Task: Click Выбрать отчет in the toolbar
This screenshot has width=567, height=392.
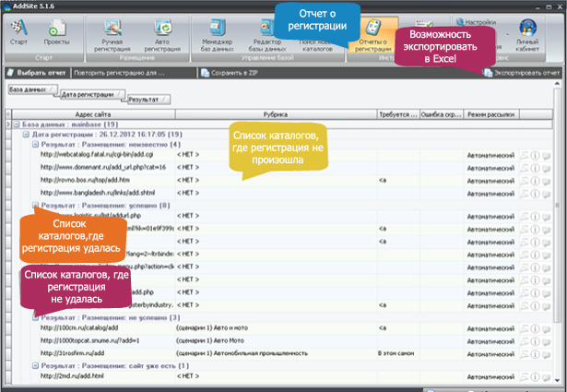Action: (x=38, y=73)
